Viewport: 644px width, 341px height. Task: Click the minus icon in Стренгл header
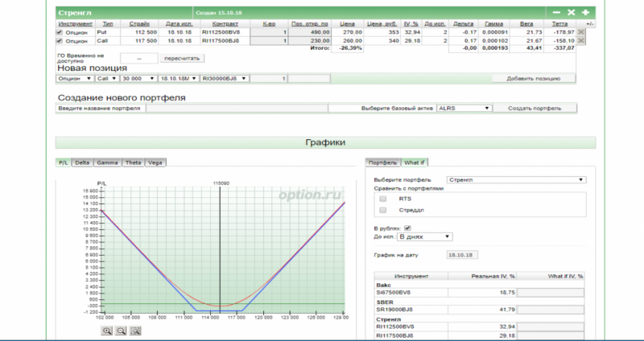[x=556, y=13]
